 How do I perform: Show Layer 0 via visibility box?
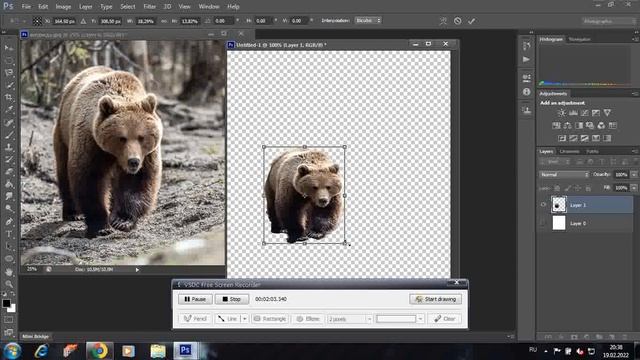coord(543,223)
